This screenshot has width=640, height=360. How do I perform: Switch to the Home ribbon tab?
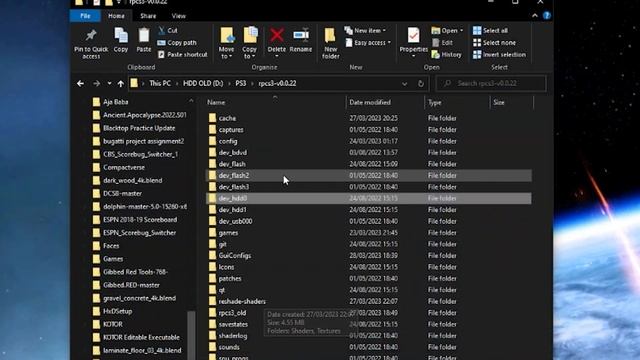coord(116,16)
